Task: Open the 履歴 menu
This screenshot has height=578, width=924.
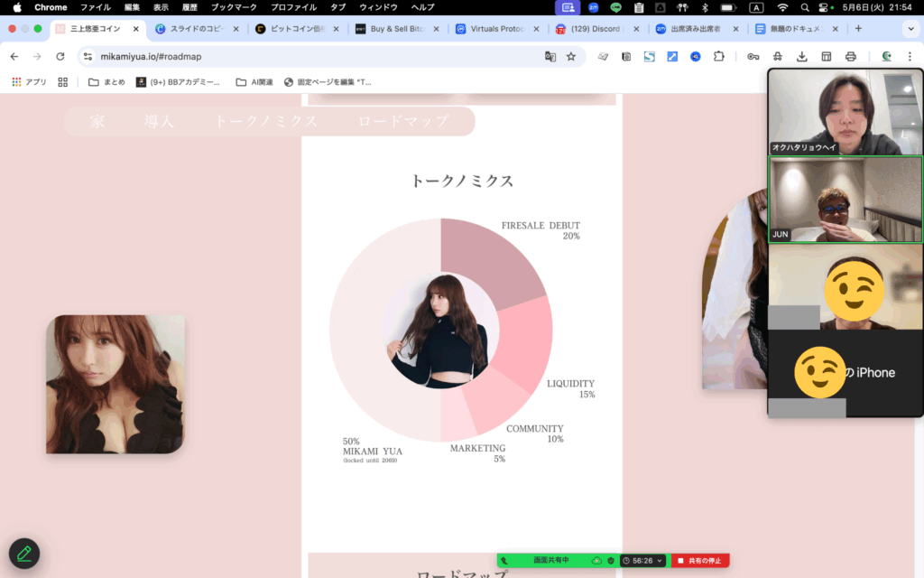Action: [x=189, y=7]
